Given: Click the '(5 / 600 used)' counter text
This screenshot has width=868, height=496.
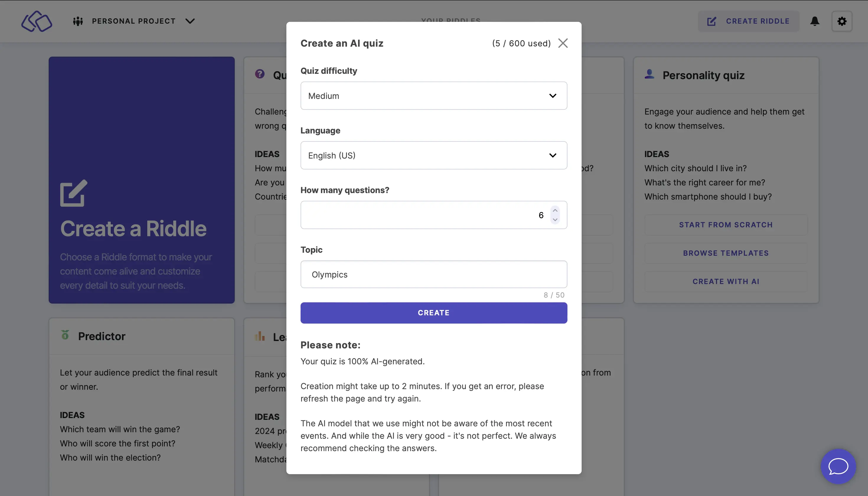Looking at the screenshot, I should pos(521,43).
